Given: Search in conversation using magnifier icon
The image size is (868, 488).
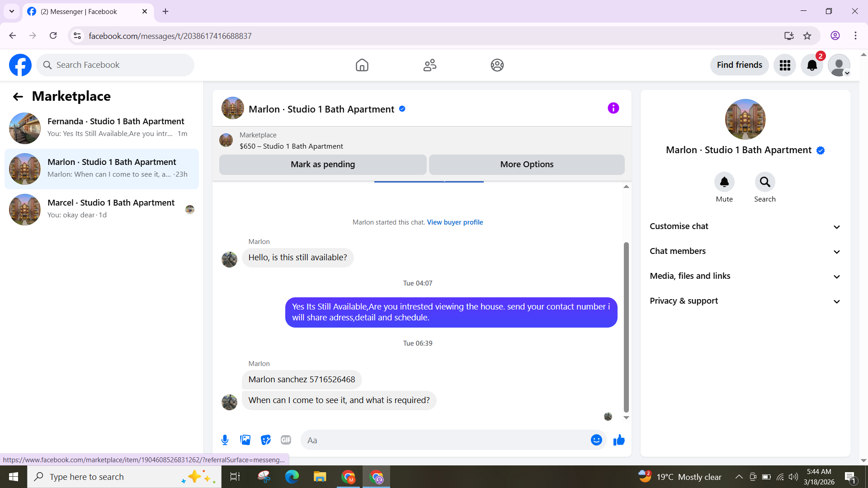Looking at the screenshot, I should pyautogui.click(x=764, y=182).
